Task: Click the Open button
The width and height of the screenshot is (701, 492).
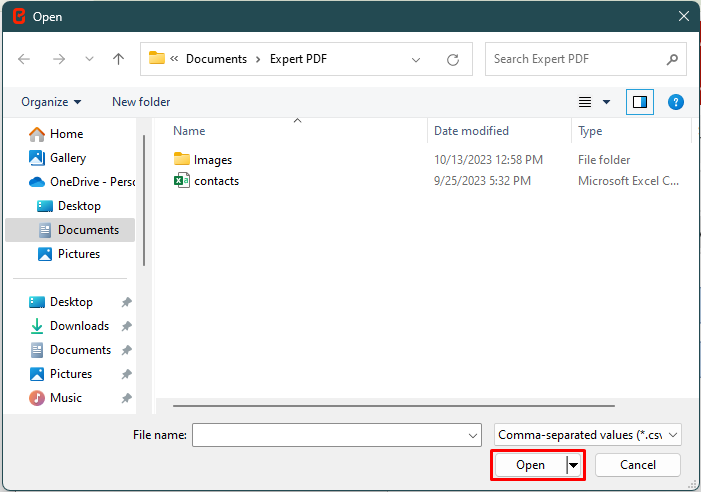Action: point(530,465)
